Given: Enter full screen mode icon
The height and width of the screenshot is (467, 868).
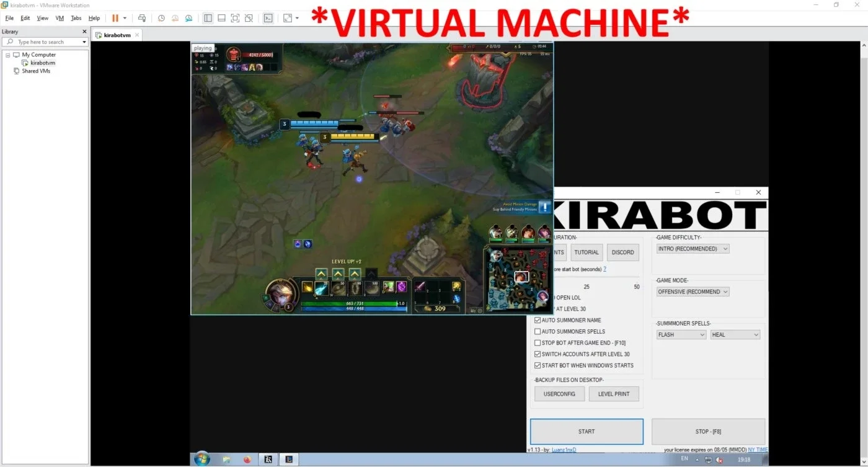Looking at the screenshot, I should pos(235,18).
